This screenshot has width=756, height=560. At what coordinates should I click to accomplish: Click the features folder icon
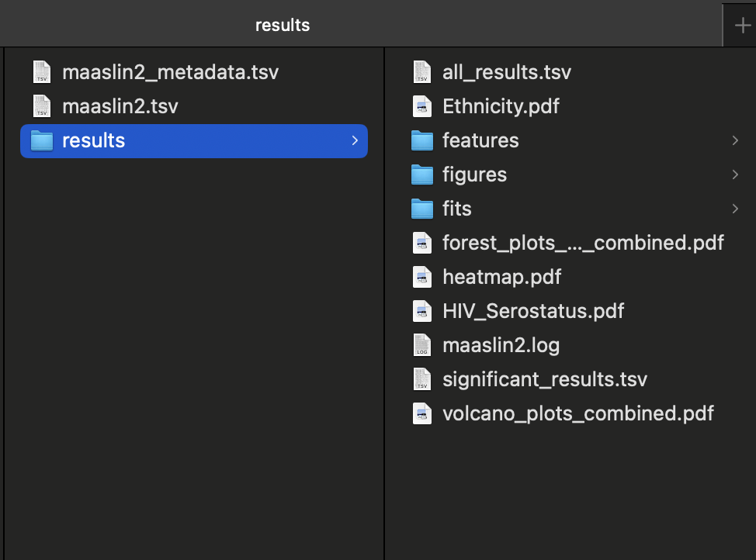[421, 140]
